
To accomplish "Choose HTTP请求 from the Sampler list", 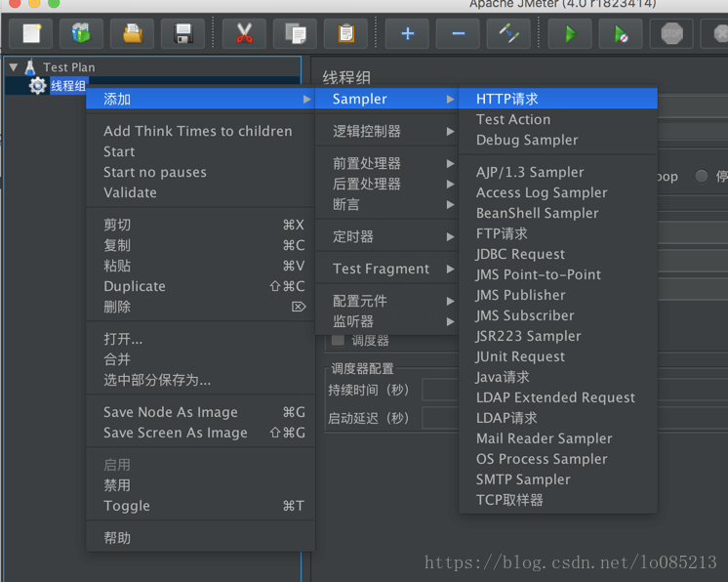I will pyautogui.click(x=558, y=99).
